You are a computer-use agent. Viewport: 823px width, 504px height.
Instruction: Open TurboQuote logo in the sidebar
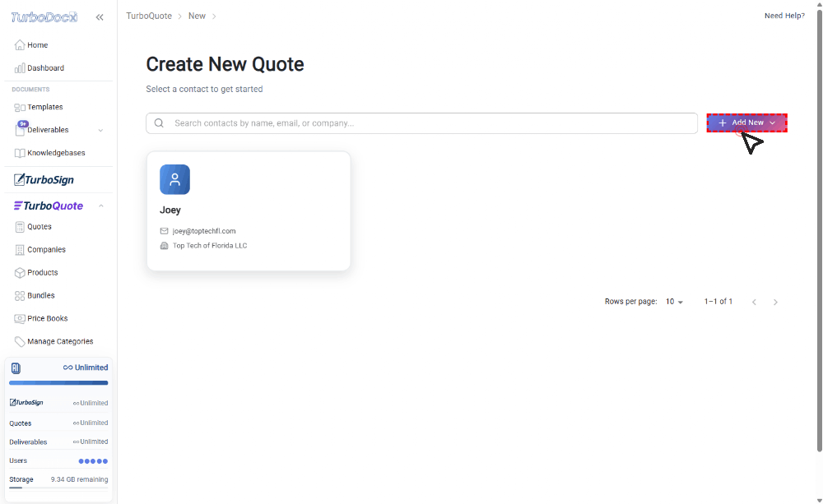click(x=49, y=206)
